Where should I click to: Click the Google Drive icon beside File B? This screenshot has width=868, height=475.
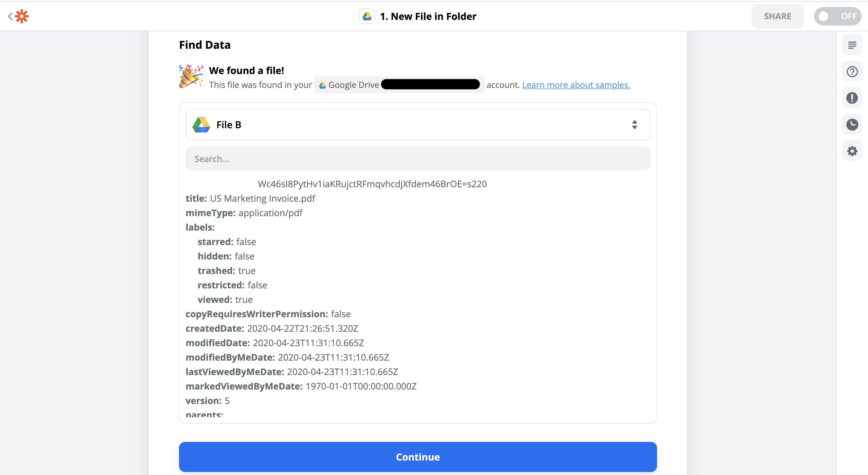pyautogui.click(x=201, y=125)
